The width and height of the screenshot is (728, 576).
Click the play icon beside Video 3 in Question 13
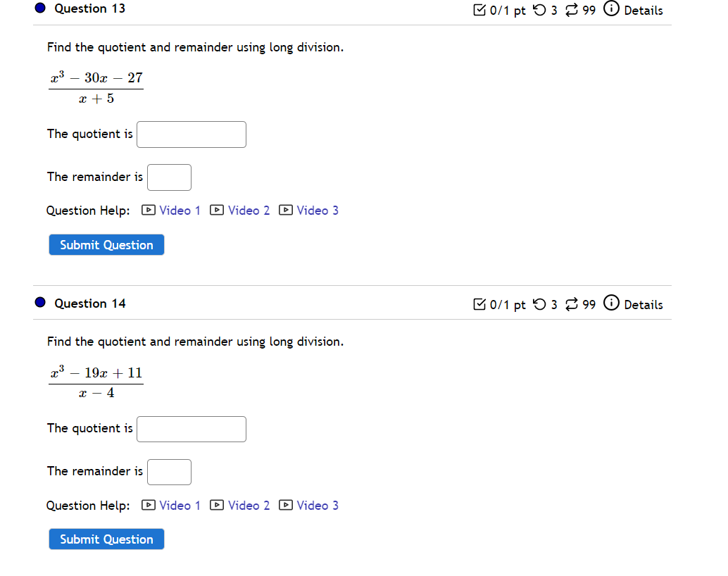coord(286,210)
